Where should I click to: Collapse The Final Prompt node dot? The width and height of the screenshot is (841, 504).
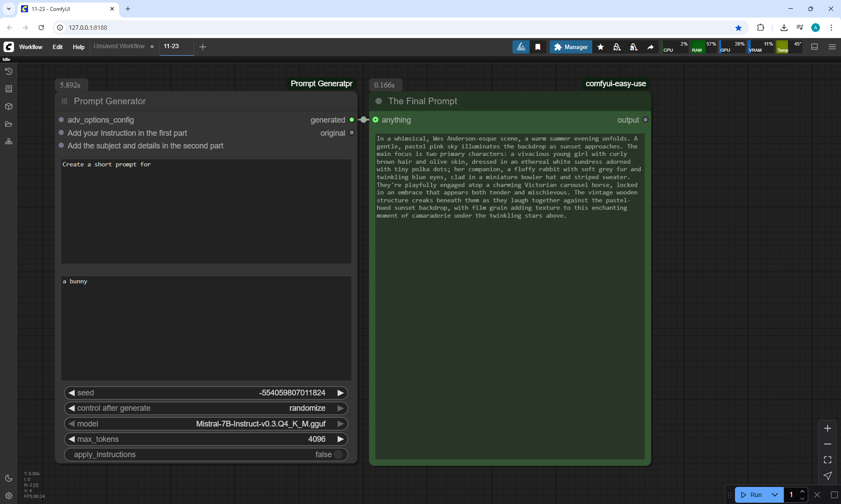click(x=379, y=101)
